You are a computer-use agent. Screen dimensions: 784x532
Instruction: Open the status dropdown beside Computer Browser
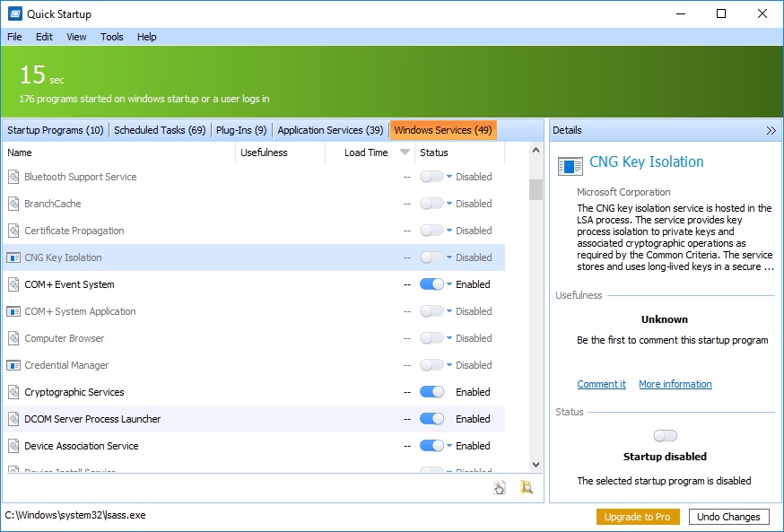[450, 338]
